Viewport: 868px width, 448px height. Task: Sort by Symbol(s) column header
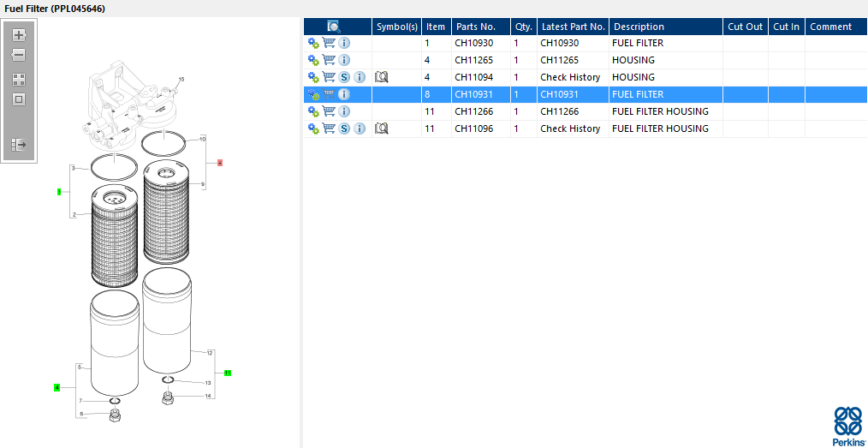(x=397, y=27)
